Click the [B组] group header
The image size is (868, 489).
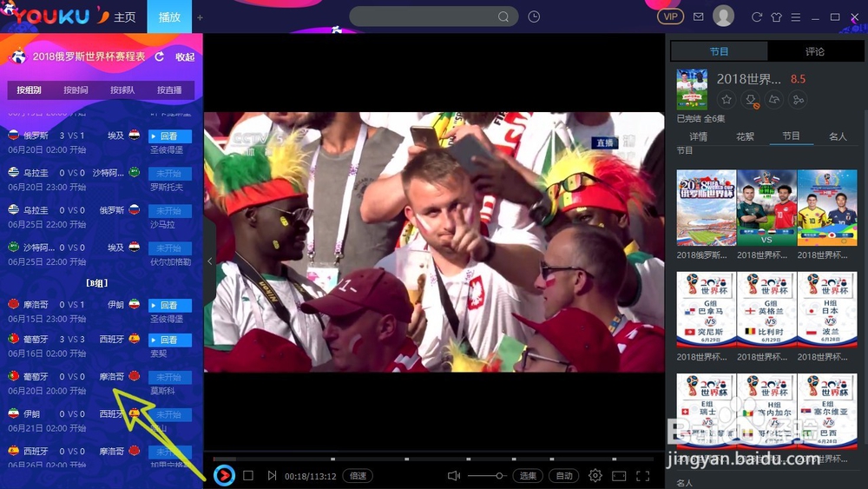click(97, 283)
